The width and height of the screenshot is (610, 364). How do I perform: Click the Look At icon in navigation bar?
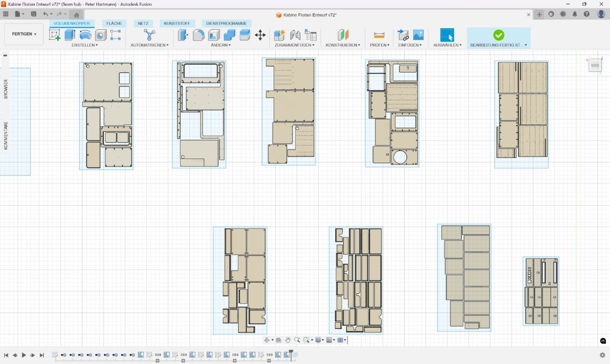point(278,340)
